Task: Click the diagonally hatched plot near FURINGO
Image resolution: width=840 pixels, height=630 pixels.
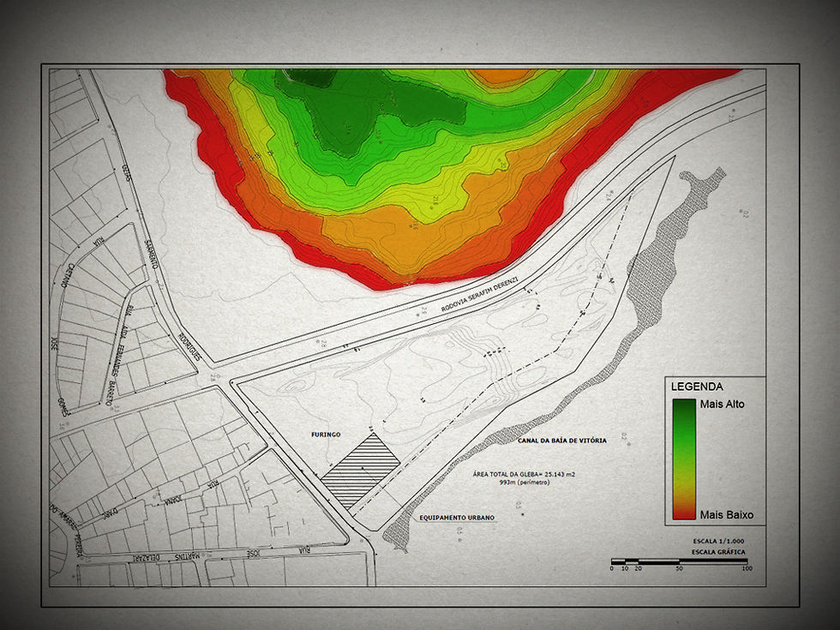Action: point(361,471)
